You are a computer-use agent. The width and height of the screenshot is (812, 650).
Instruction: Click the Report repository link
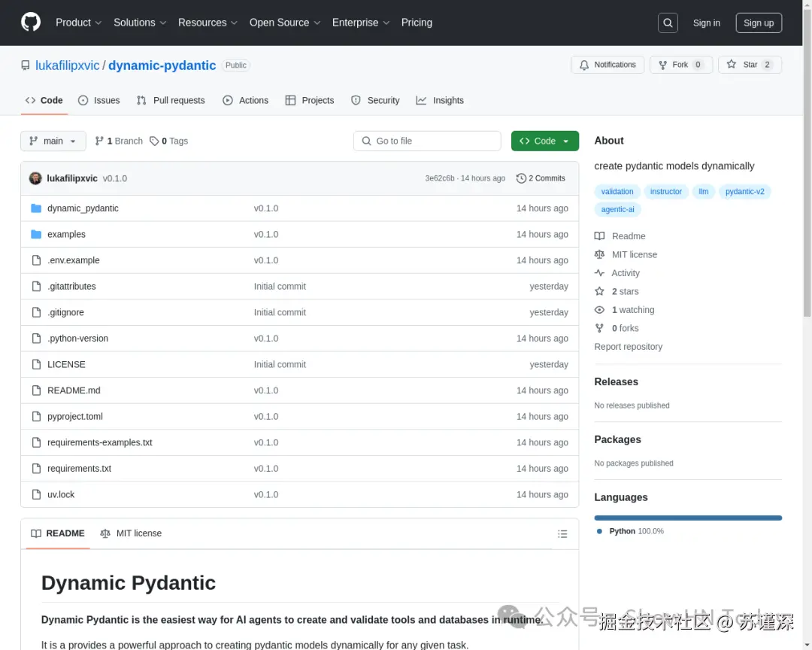point(628,347)
